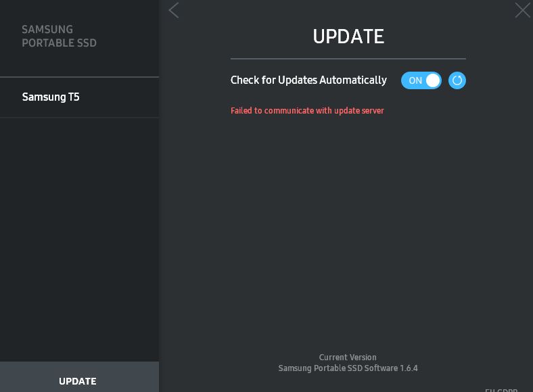Click the Current Version label

click(348, 357)
